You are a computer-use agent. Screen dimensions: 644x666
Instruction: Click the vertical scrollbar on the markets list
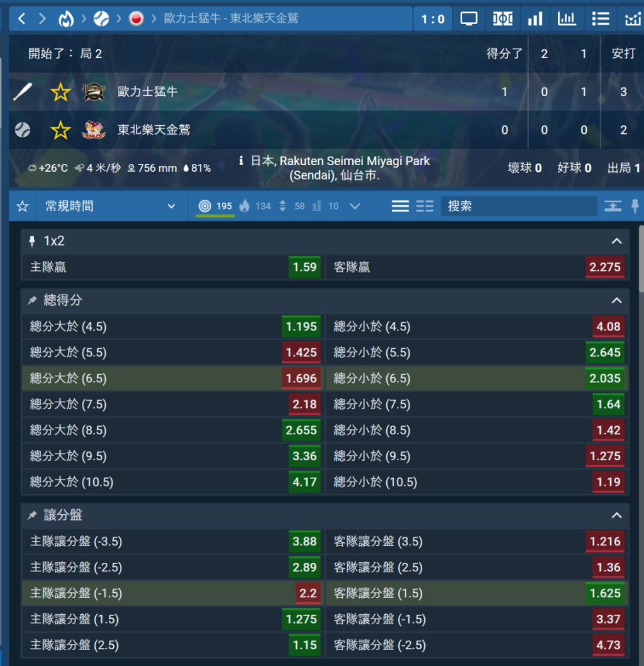[641, 260]
